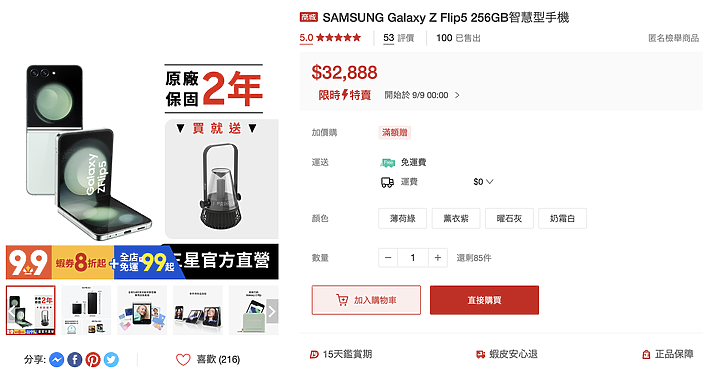Click the heart icon to like product

pyautogui.click(x=183, y=360)
